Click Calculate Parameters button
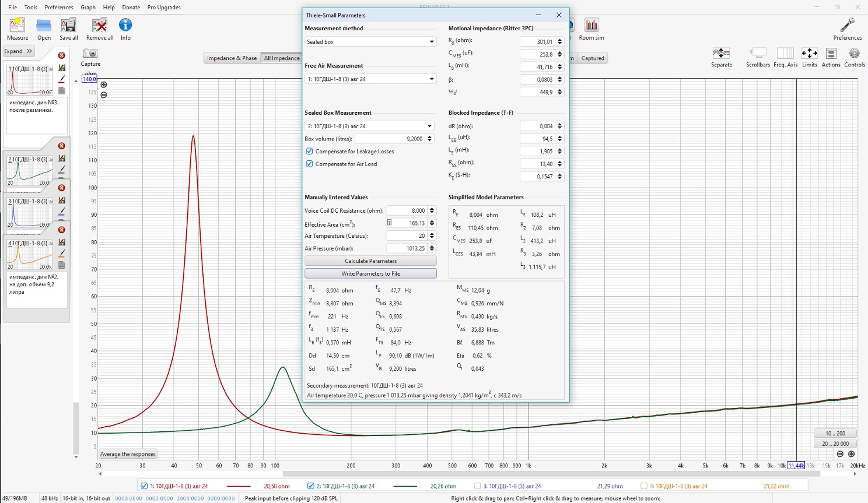This screenshot has width=868, height=503. click(x=370, y=261)
